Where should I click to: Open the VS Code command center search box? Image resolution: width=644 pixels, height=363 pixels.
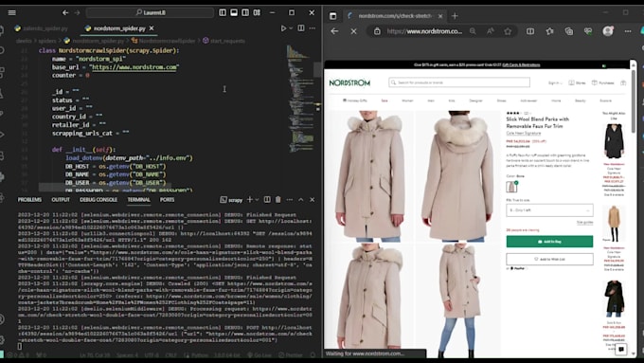coord(150,12)
